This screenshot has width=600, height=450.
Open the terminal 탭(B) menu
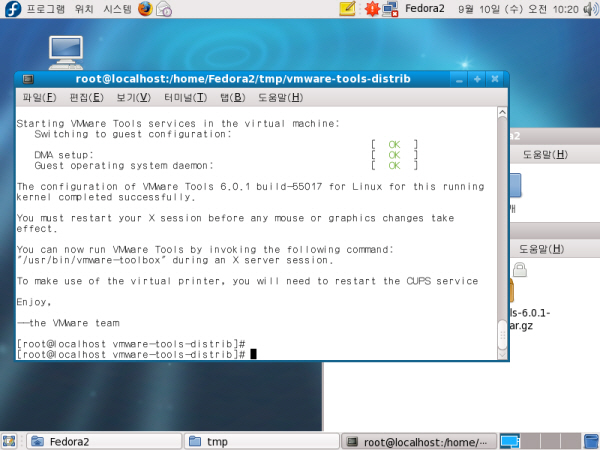(x=233, y=98)
